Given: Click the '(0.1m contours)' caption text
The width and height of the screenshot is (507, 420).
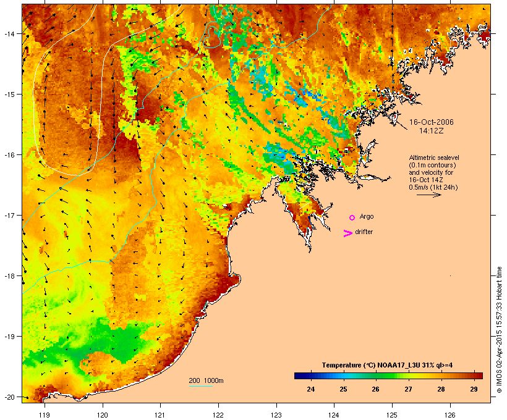Looking at the screenshot, I should click(x=432, y=165).
